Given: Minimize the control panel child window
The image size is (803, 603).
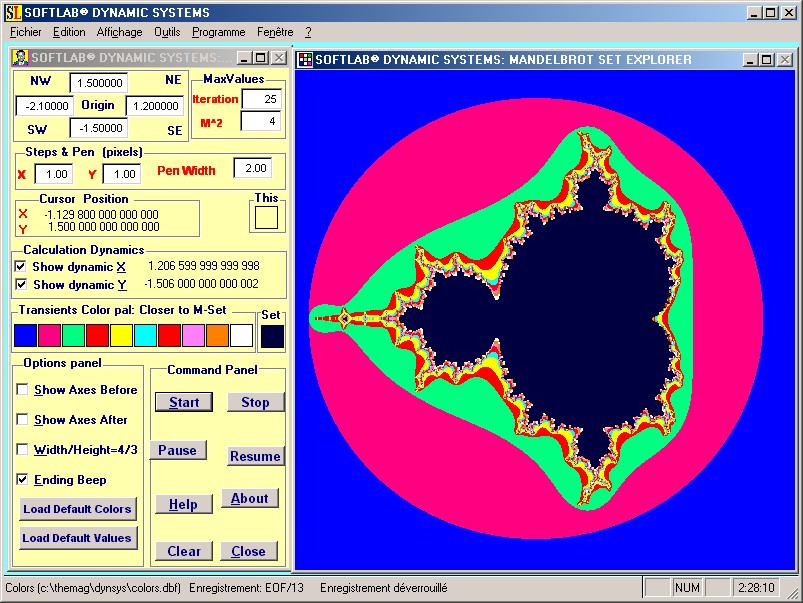Looking at the screenshot, I should [x=244, y=58].
